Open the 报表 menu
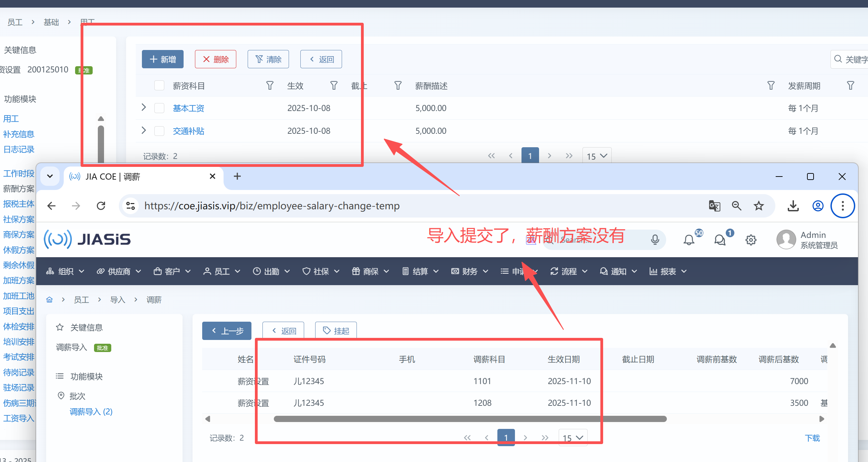868x462 pixels. tap(668, 271)
